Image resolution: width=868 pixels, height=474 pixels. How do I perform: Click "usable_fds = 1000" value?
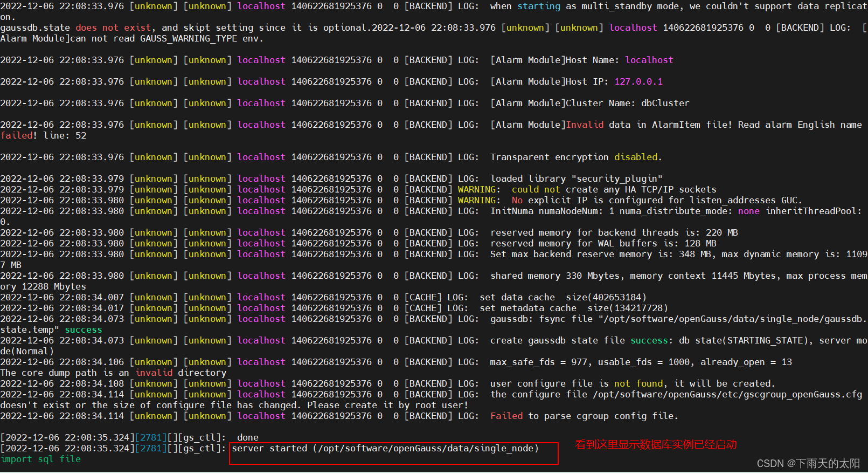pos(644,362)
